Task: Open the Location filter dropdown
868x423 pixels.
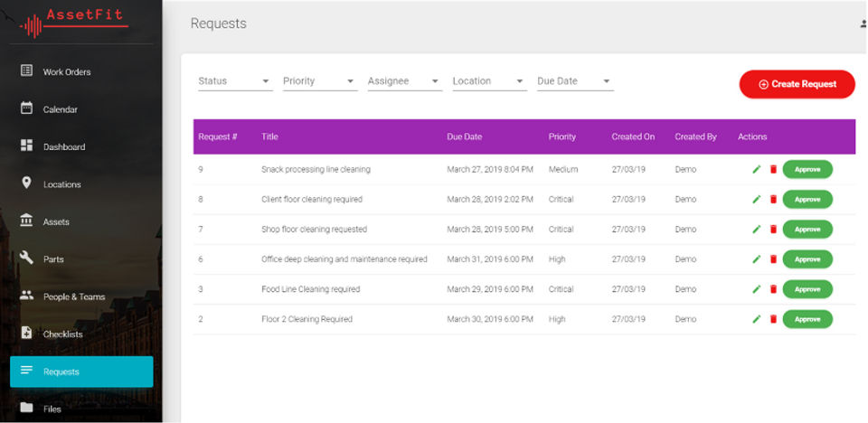Action: [x=489, y=81]
